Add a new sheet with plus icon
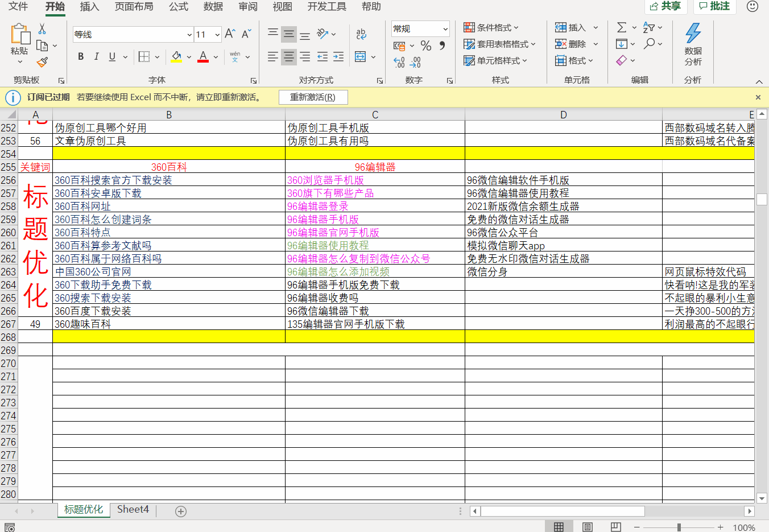 pos(181,512)
